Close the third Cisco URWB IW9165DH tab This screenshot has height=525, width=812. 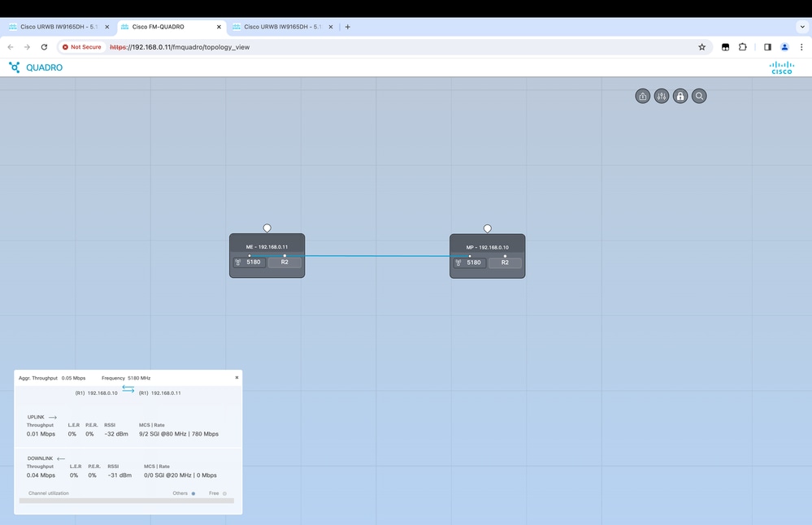click(x=330, y=27)
